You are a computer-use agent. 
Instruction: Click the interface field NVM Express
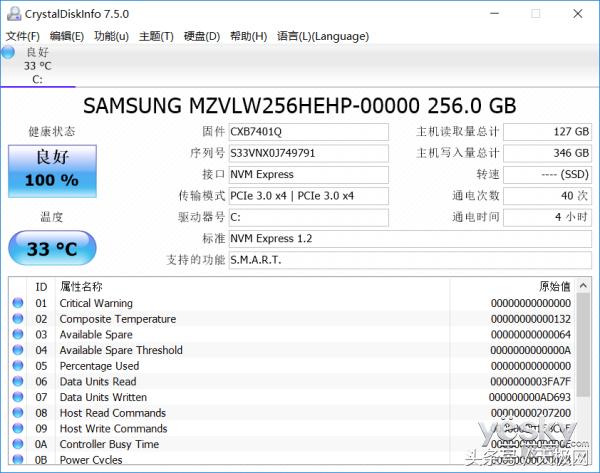click(308, 175)
